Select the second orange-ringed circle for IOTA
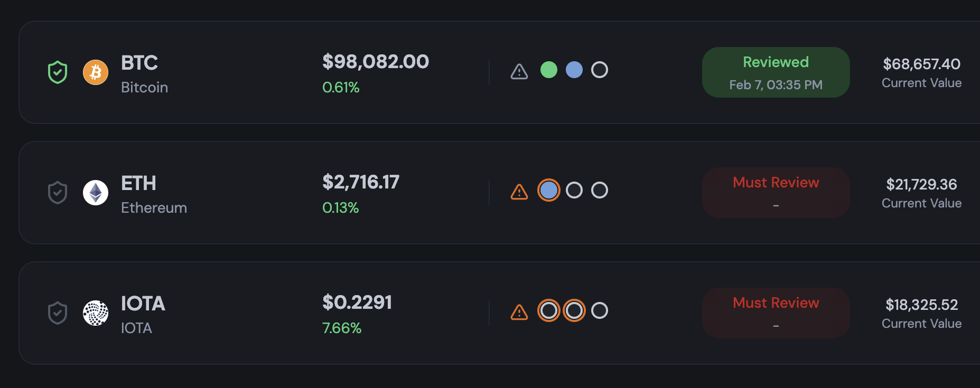Image resolution: width=980 pixels, height=388 pixels. (x=574, y=310)
